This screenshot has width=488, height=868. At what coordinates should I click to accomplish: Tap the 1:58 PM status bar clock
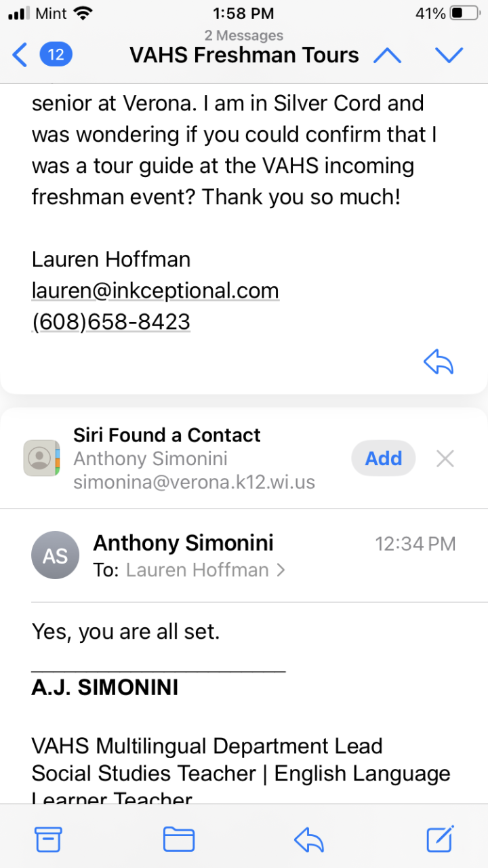point(243,13)
